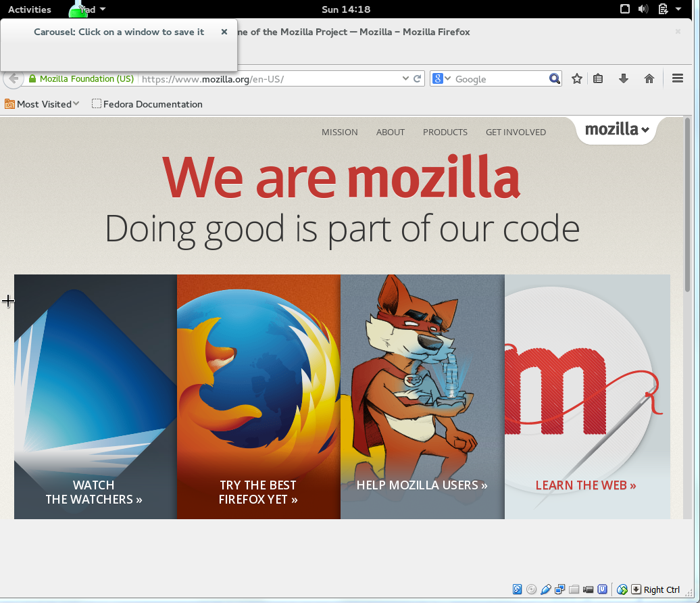Open the URL history dropdown arrow

pos(405,78)
